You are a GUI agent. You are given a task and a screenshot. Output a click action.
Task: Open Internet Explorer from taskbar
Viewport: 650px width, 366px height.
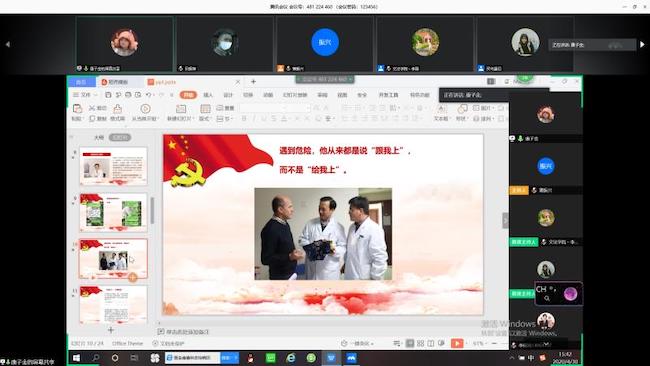tap(291, 358)
